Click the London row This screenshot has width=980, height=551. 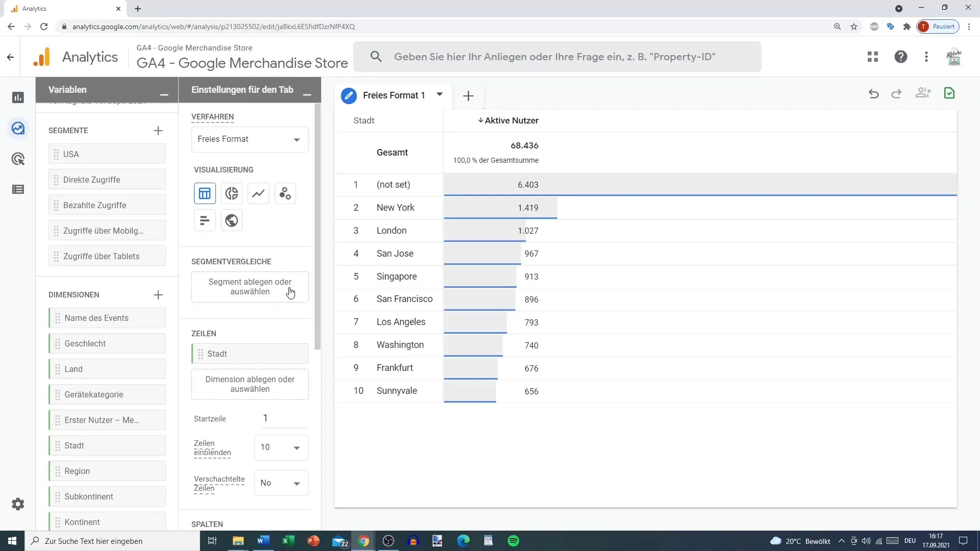coord(646,231)
